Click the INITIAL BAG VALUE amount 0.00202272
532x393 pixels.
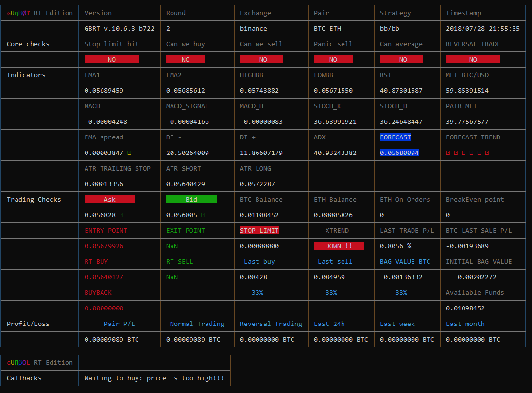point(477,277)
